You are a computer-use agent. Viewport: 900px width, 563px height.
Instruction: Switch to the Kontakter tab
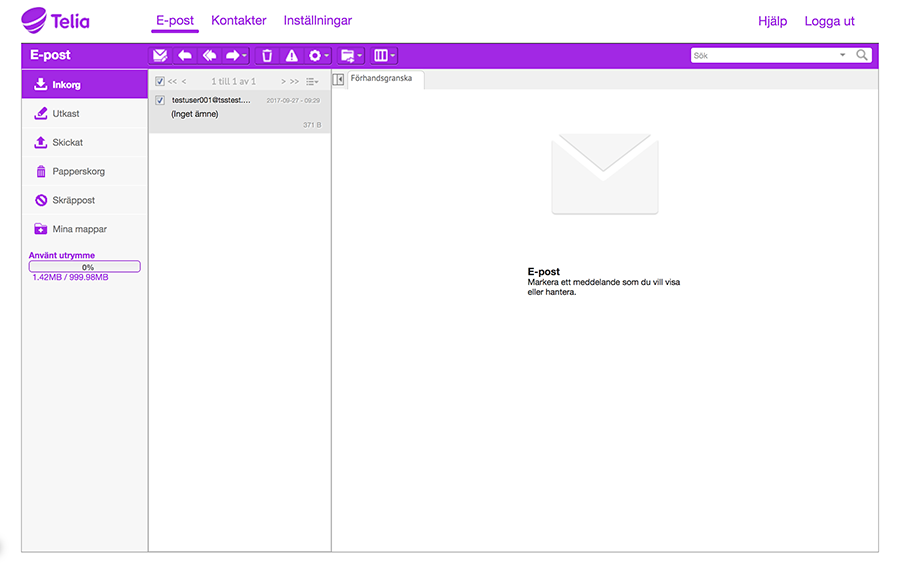pyautogui.click(x=238, y=21)
